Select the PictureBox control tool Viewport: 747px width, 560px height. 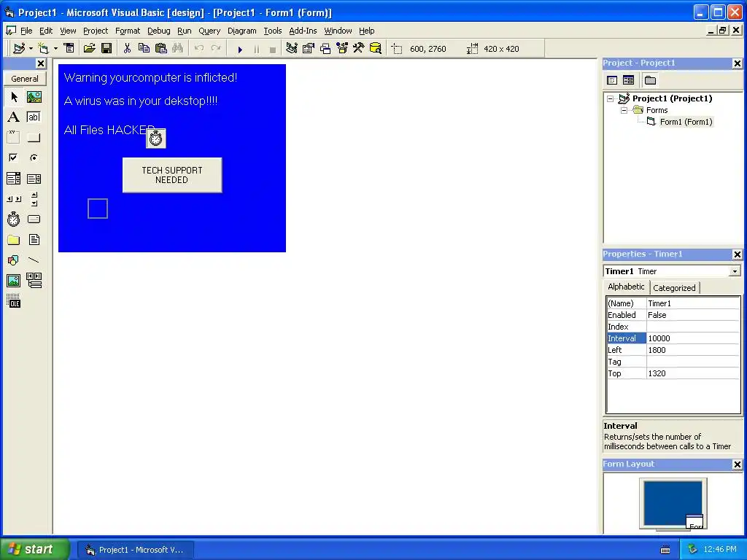[34, 97]
